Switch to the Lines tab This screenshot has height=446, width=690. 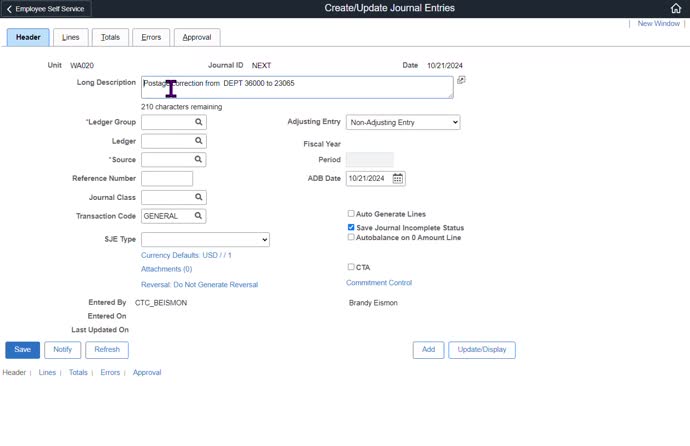[70, 37]
